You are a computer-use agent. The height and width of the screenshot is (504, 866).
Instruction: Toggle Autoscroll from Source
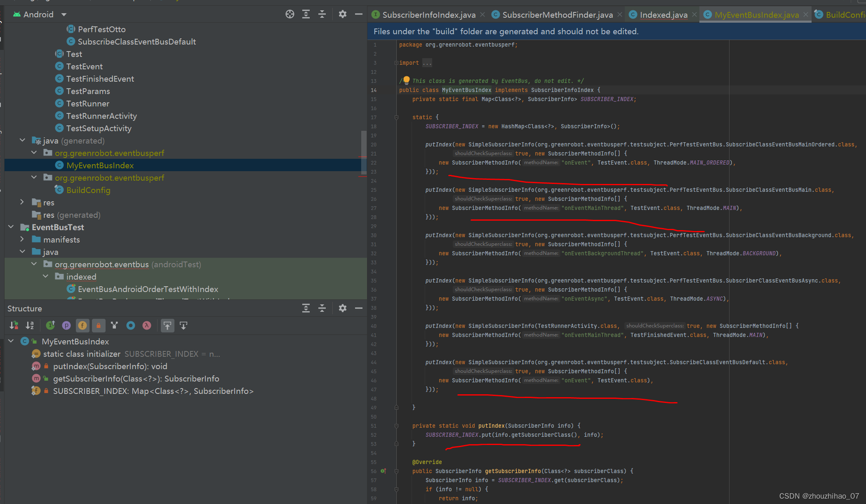tap(184, 326)
